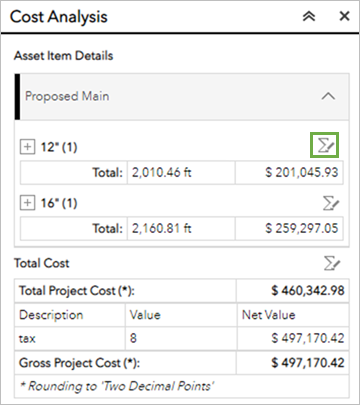Edit cost equation for 12" main

(325, 145)
